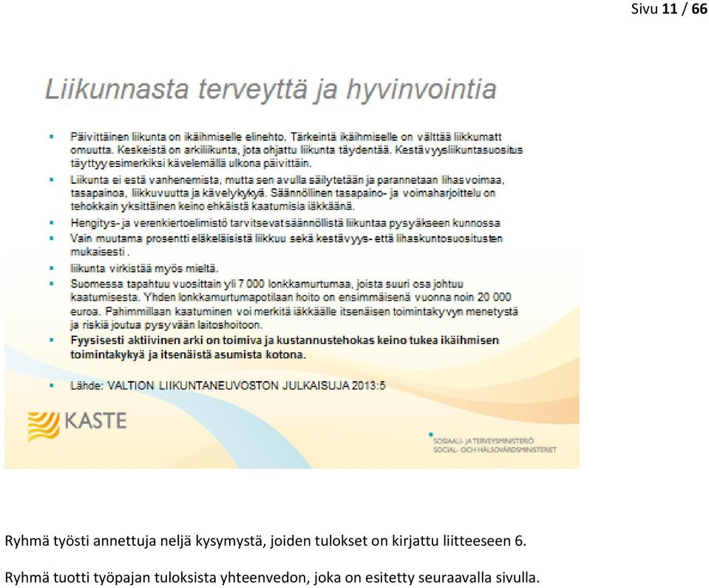Click the bullet starting 'Päivittäinen liikunta on ikäihmiselle'

click(x=296, y=150)
